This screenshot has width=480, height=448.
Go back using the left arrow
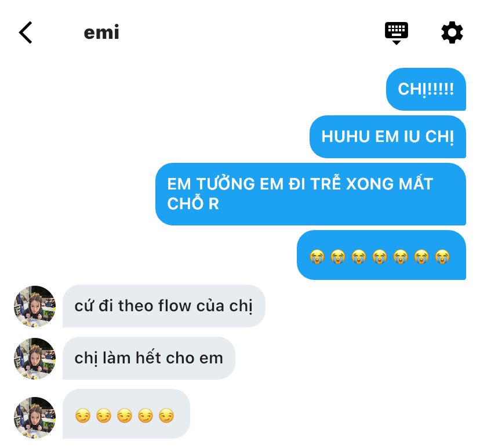click(x=26, y=32)
